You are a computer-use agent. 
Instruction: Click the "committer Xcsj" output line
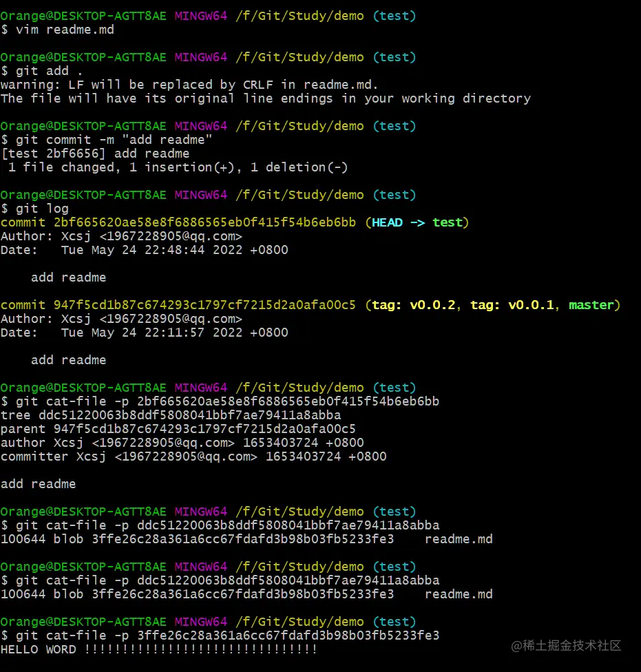(x=193, y=456)
